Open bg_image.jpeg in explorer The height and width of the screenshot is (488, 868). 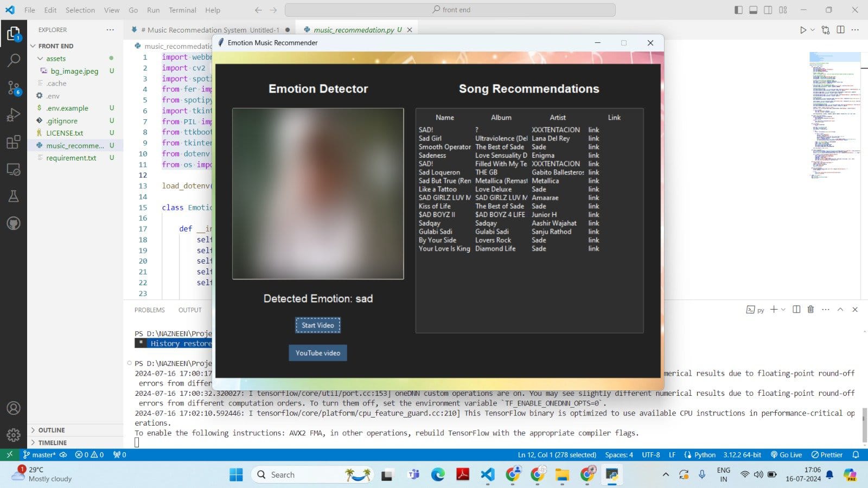pyautogui.click(x=74, y=71)
